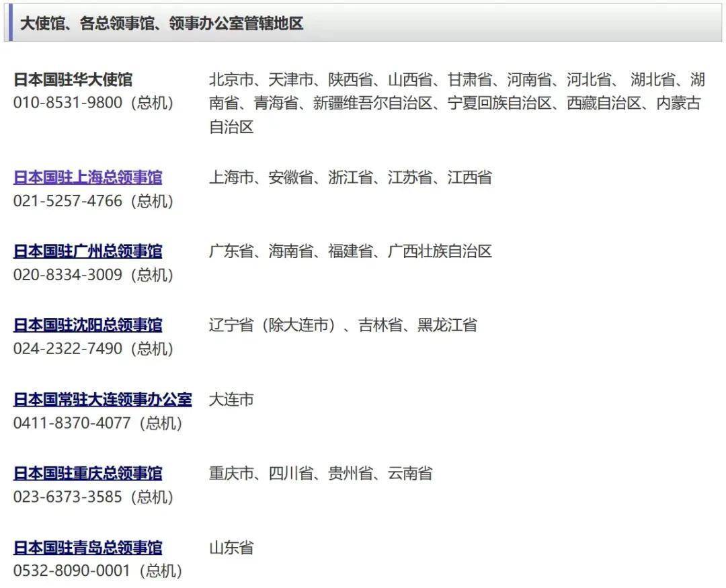Image resolution: width=726 pixels, height=588 pixels.
Task: Go to the 日本国驻青岛总领事馆 link
Action: click(x=87, y=548)
